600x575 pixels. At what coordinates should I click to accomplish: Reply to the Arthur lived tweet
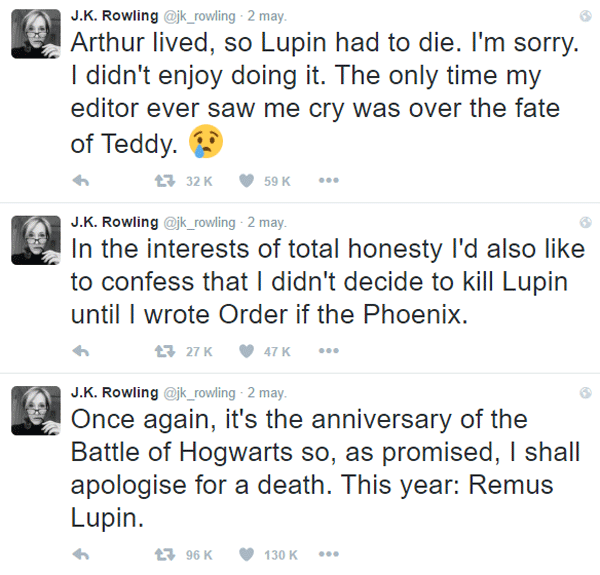(x=83, y=181)
